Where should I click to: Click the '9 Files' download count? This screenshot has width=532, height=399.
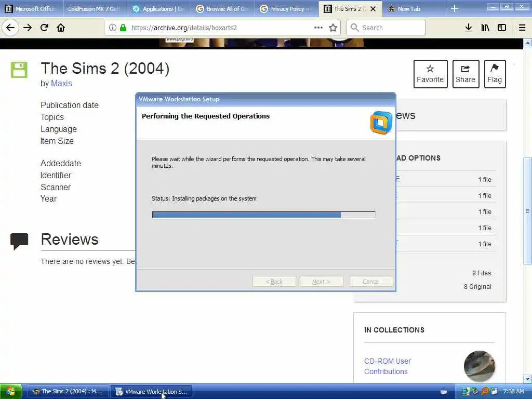point(482,273)
